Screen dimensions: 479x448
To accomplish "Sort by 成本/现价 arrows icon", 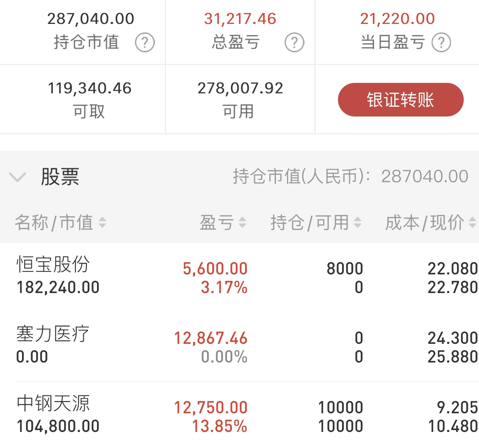I will click(x=472, y=223).
